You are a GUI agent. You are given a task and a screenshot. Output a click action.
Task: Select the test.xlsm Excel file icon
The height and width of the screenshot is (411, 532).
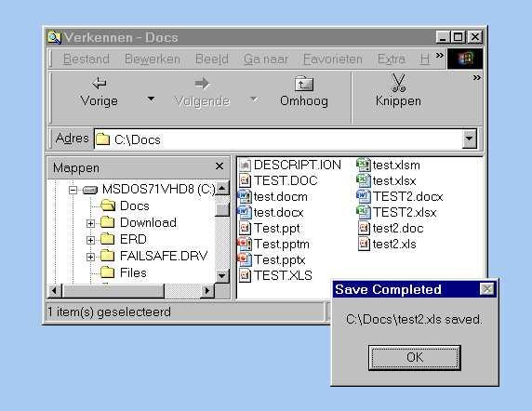coord(364,166)
